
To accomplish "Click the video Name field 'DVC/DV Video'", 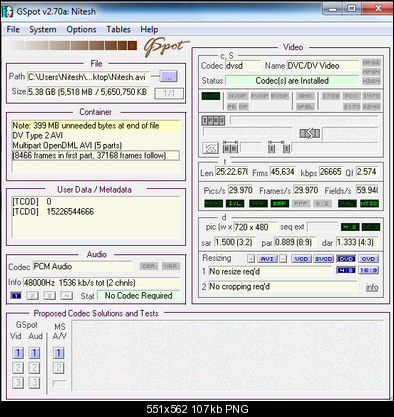I will pyautogui.click(x=323, y=66).
